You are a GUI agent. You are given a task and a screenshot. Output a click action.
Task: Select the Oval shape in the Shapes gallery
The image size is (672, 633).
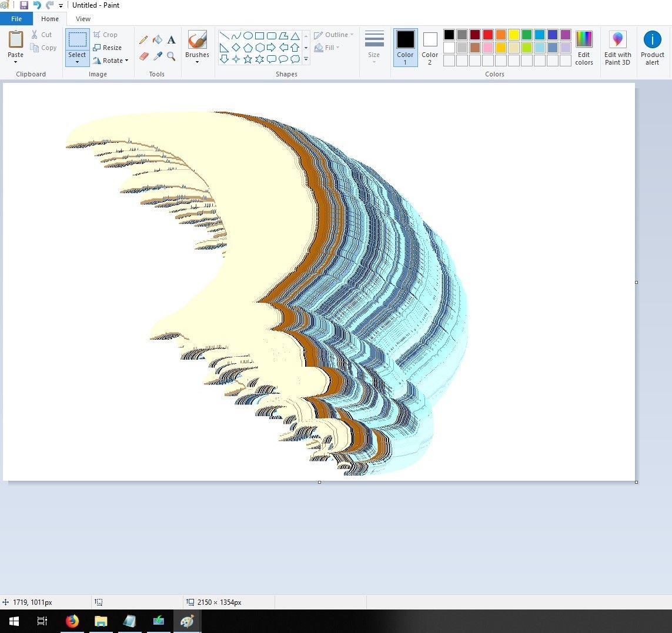pyautogui.click(x=248, y=35)
